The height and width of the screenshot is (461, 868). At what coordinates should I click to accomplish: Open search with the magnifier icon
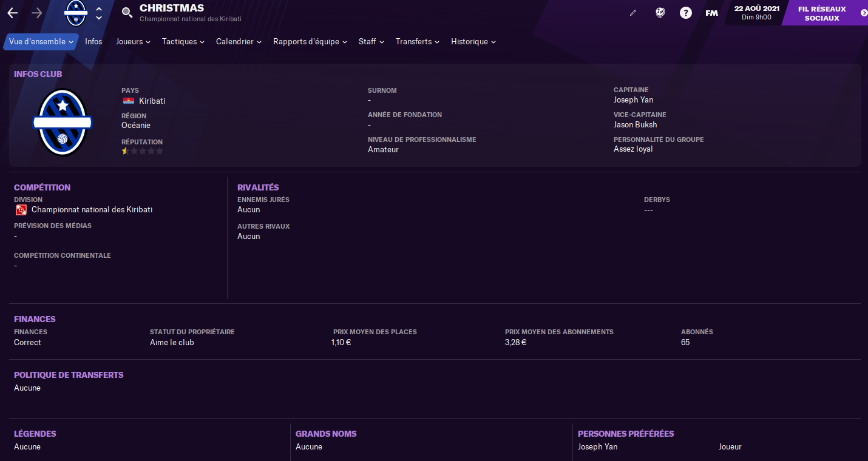(127, 13)
